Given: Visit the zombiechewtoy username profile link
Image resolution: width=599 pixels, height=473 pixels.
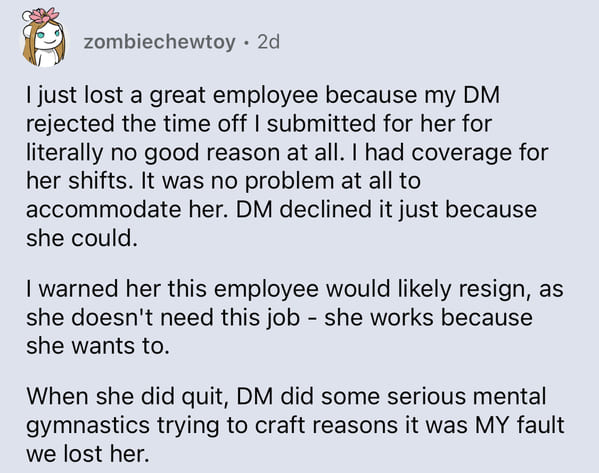Looking at the screenshot, I should point(159,42).
